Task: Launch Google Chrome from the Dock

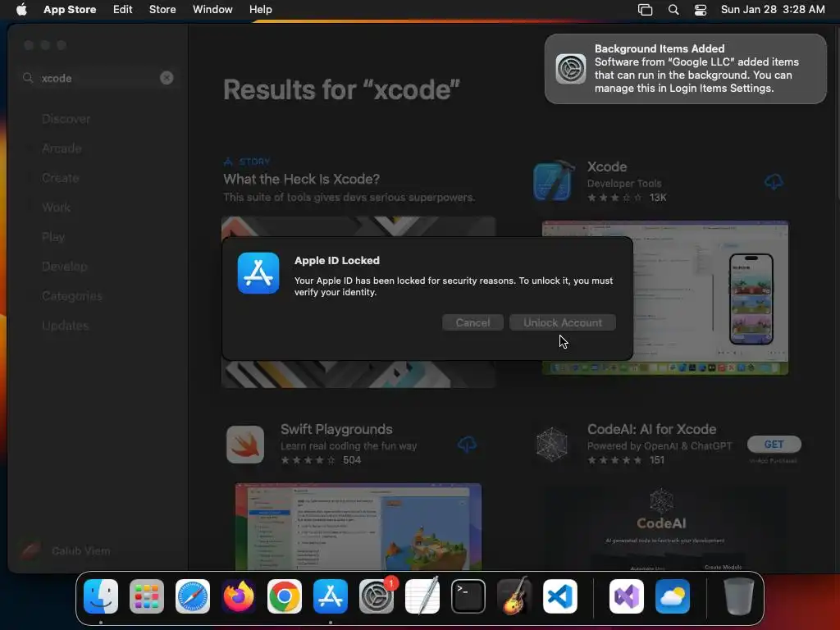Action: 285,596
